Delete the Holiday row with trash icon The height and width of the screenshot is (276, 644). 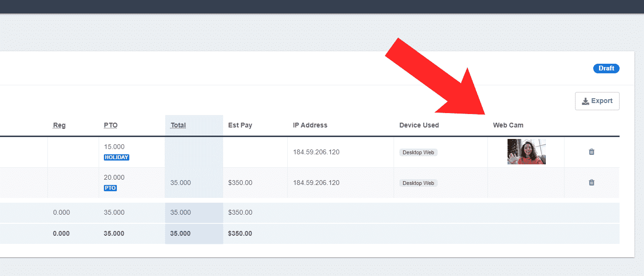(x=591, y=152)
